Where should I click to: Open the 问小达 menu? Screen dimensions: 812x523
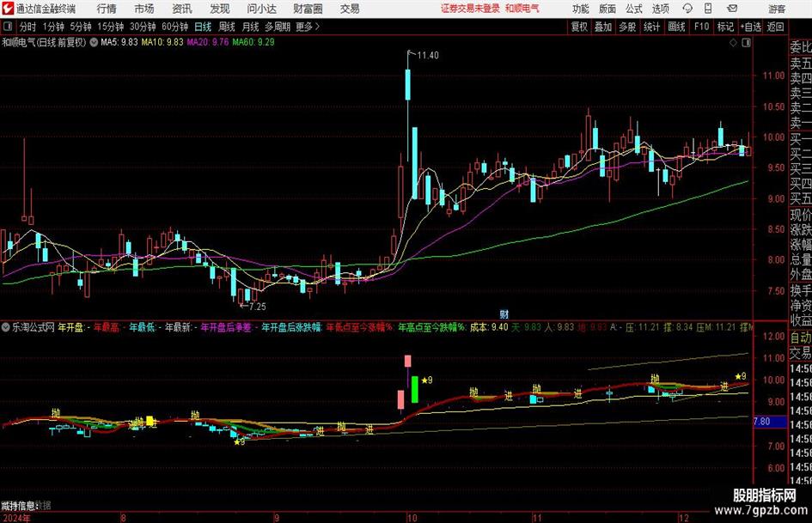(261, 9)
